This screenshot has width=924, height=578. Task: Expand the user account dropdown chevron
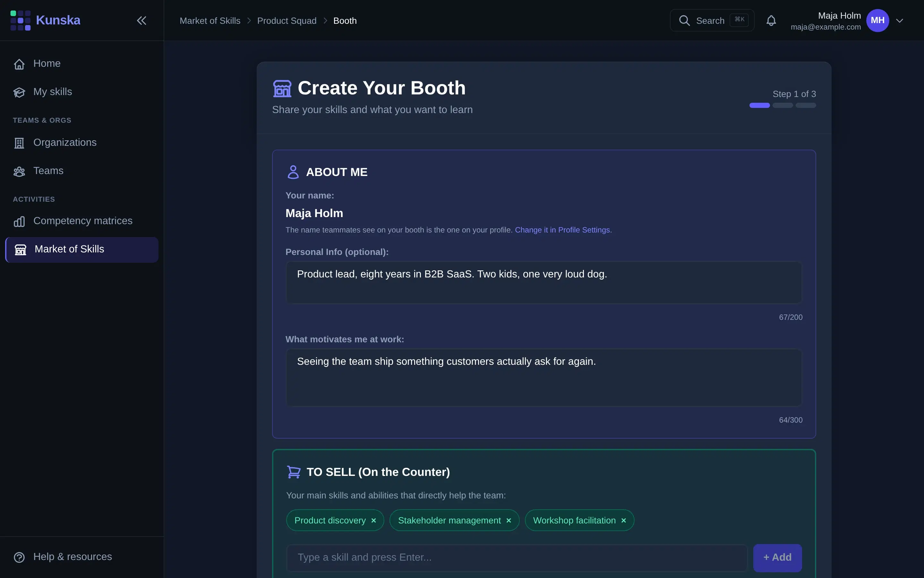click(900, 21)
